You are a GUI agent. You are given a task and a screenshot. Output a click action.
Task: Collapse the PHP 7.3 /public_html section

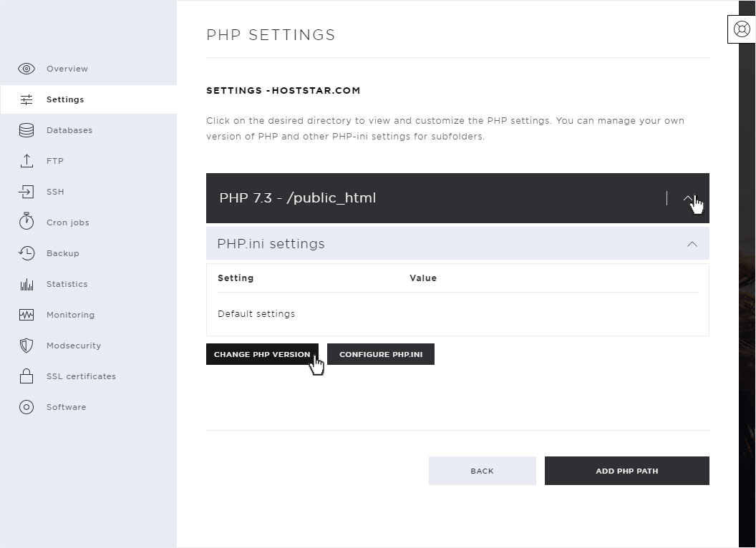pos(688,198)
